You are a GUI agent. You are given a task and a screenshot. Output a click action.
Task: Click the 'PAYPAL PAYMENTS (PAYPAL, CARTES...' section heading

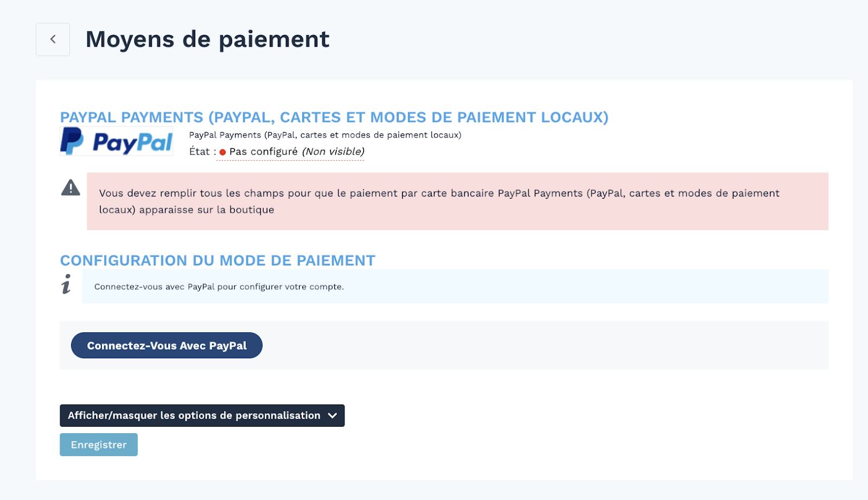pyautogui.click(x=334, y=117)
